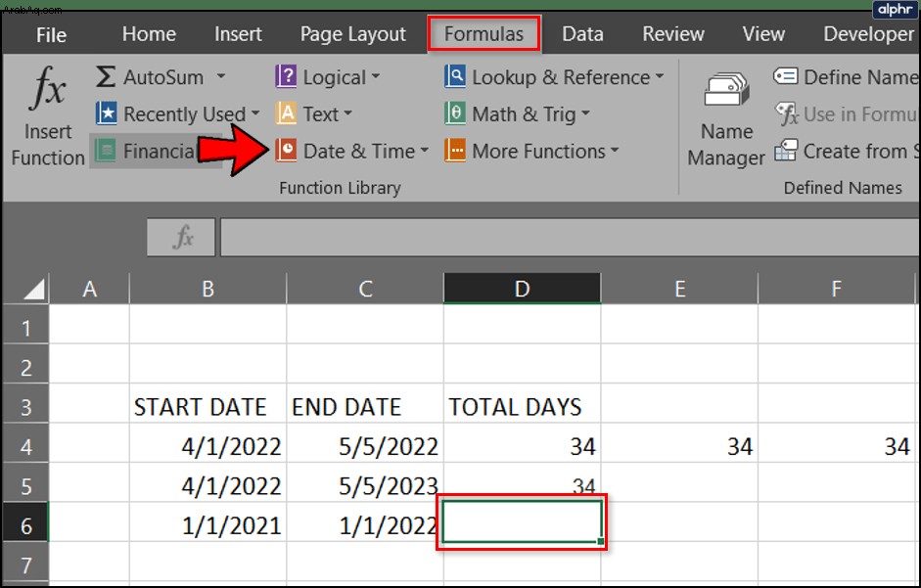This screenshot has height=588, width=921.
Task: Expand the Date & Time dropdown arrow
Action: [x=424, y=151]
